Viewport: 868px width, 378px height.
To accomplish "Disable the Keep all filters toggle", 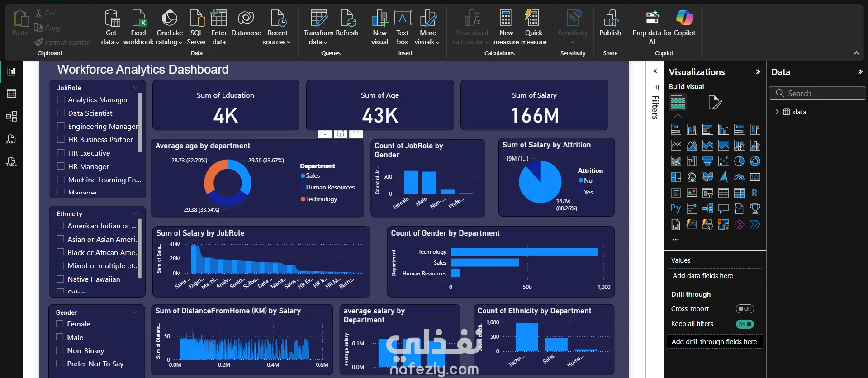I will 745,324.
